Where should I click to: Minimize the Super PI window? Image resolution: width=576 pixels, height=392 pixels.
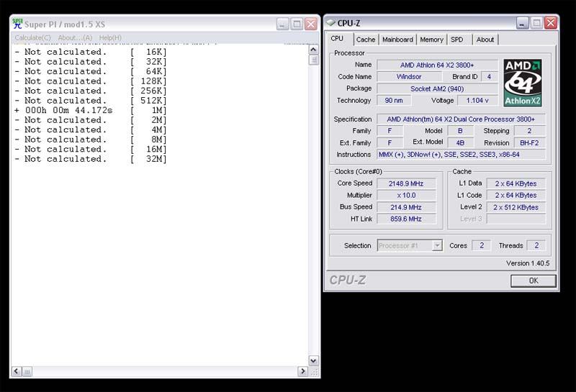(282, 24)
